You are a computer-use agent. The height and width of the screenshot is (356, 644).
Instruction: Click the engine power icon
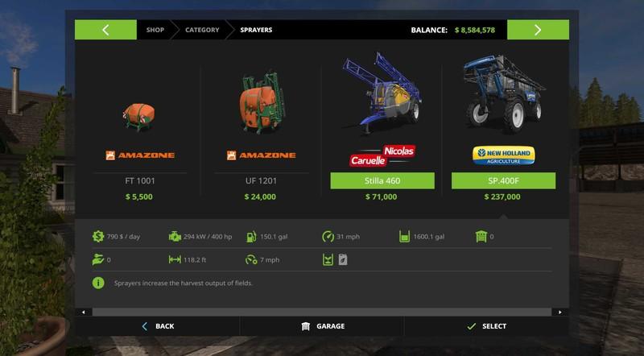(175, 236)
